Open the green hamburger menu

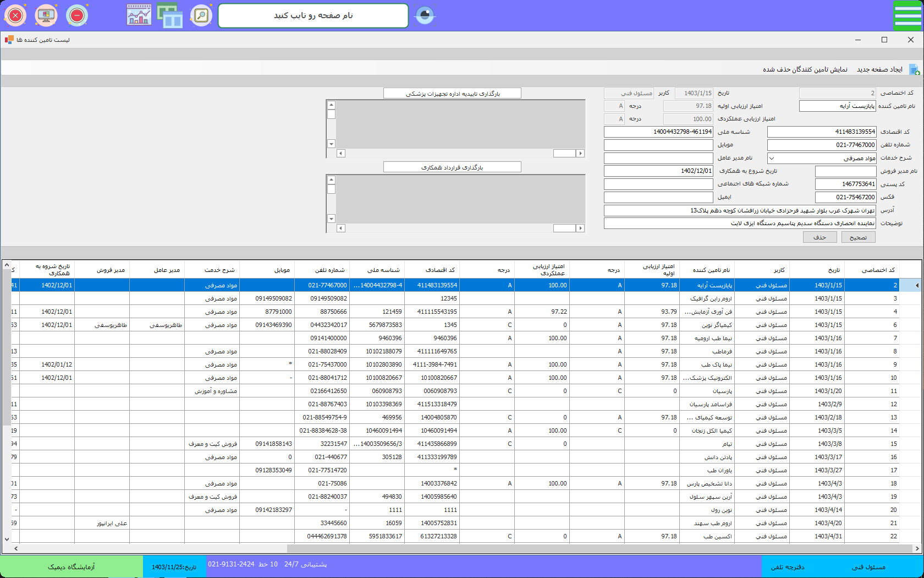coord(907,15)
